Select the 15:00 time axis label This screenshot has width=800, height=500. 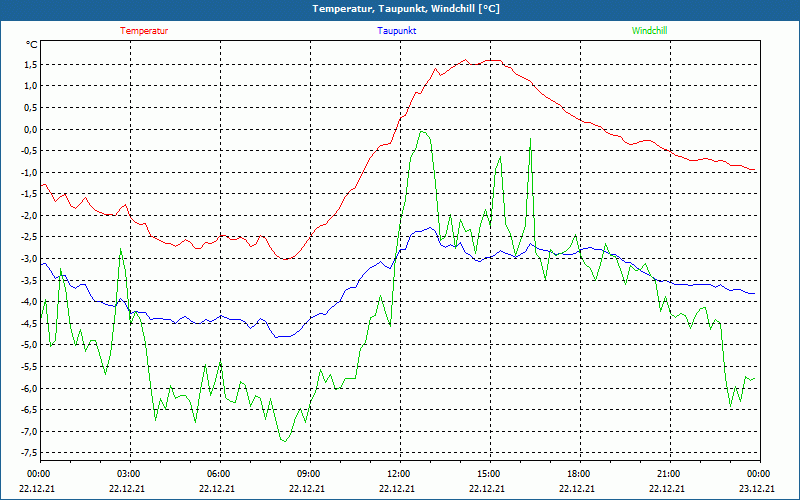488,474
